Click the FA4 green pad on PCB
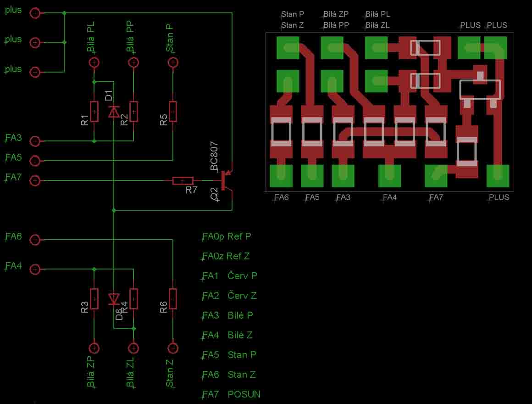Image resolution: width=532 pixels, height=404 pixels. pyautogui.click(x=389, y=176)
